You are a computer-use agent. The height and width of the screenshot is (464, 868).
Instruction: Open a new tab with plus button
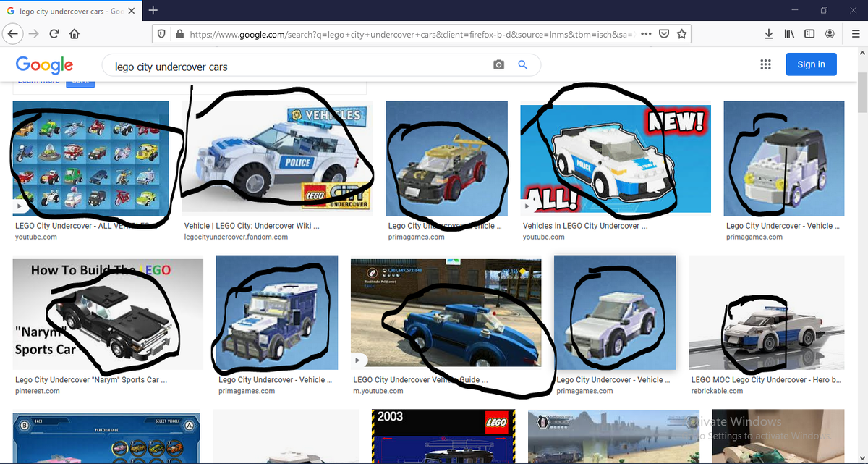[x=153, y=10]
